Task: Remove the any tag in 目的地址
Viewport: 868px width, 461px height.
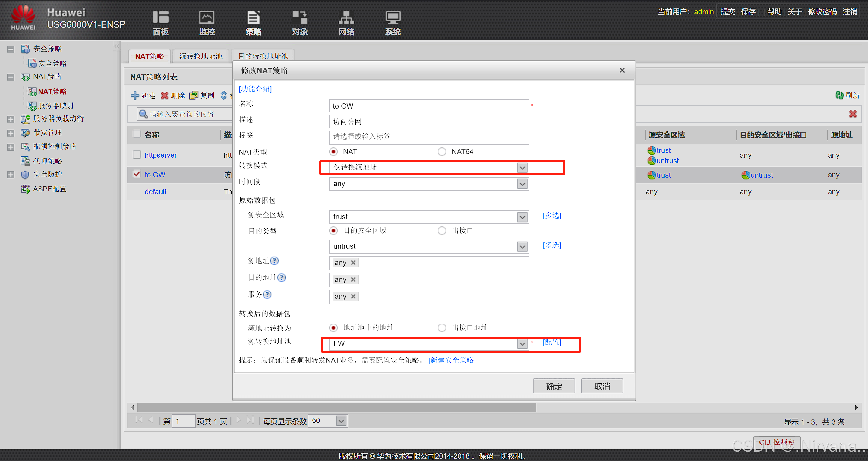Action: (x=353, y=279)
